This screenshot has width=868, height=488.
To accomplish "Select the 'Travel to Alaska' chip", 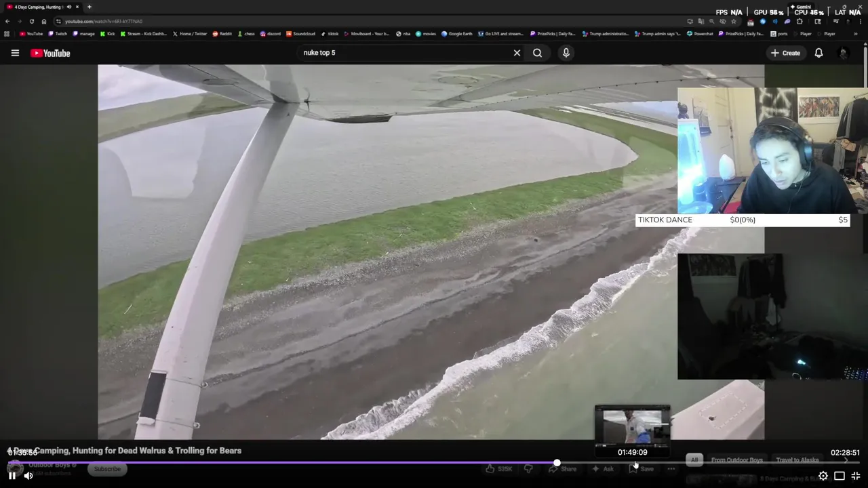I will [x=797, y=460].
